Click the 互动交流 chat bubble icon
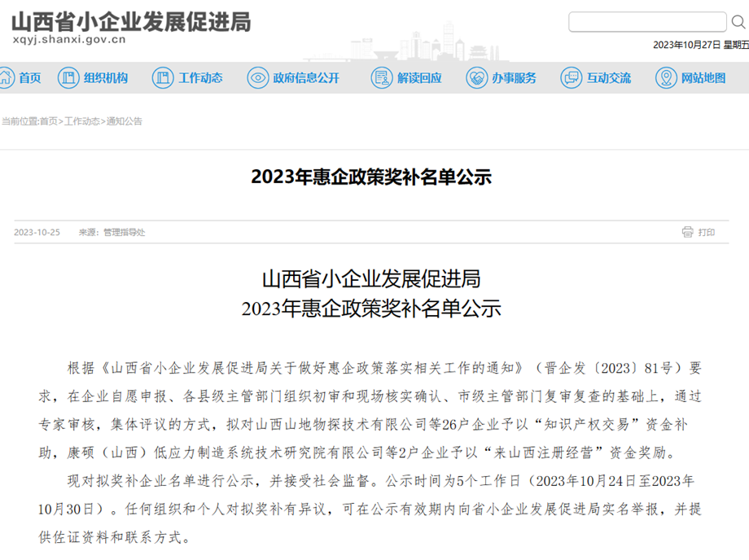This screenshot has height=560, width=749. coord(571,78)
